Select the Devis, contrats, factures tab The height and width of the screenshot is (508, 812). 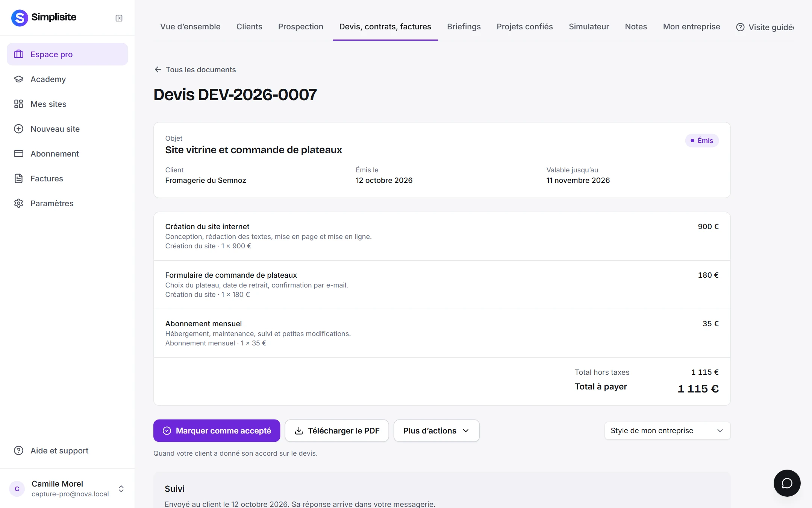click(385, 27)
